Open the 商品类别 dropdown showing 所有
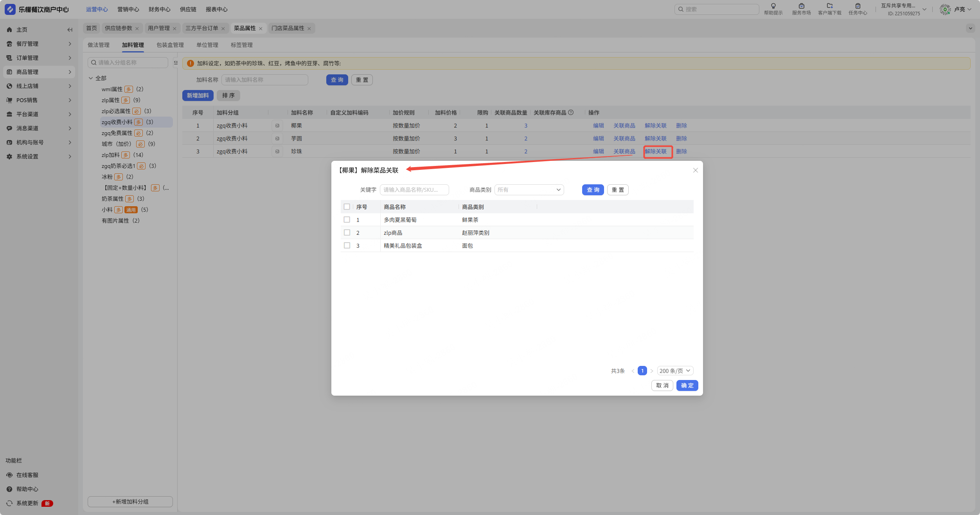Image resolution: width=980 pixels, height=515 pixels. point(529,190)
